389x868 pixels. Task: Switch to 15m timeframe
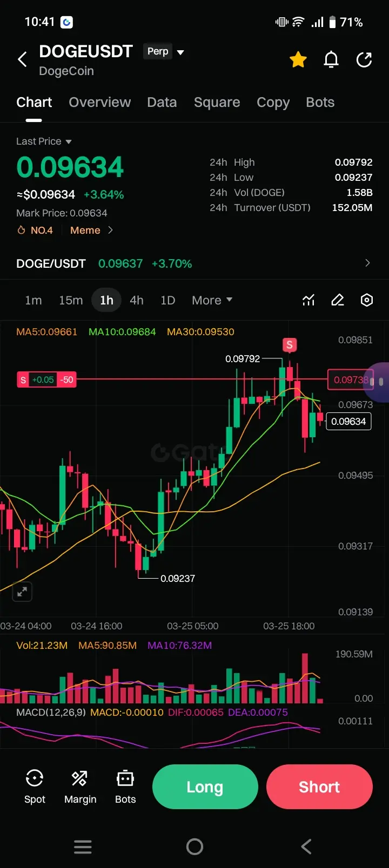coord(71,300)
